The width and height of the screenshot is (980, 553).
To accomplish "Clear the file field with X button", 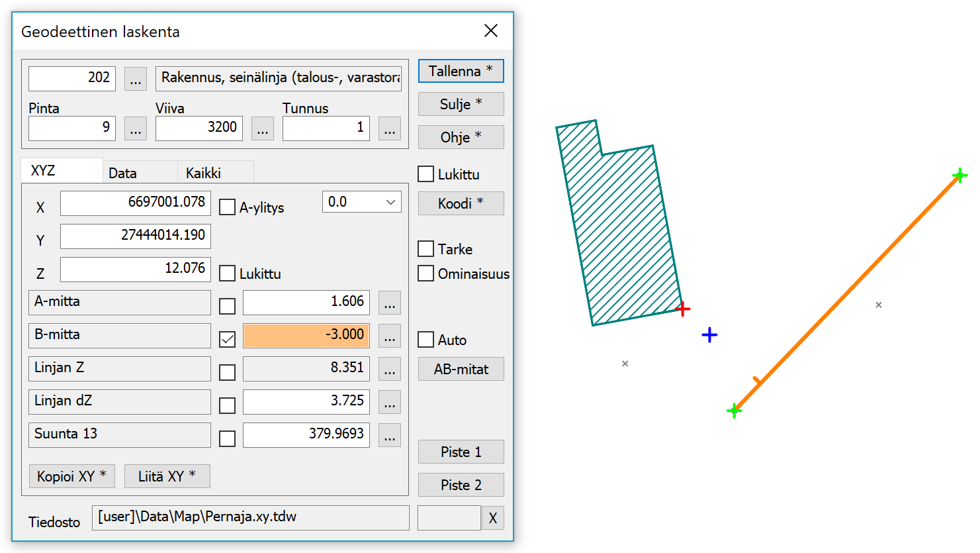I will (493, 518).
